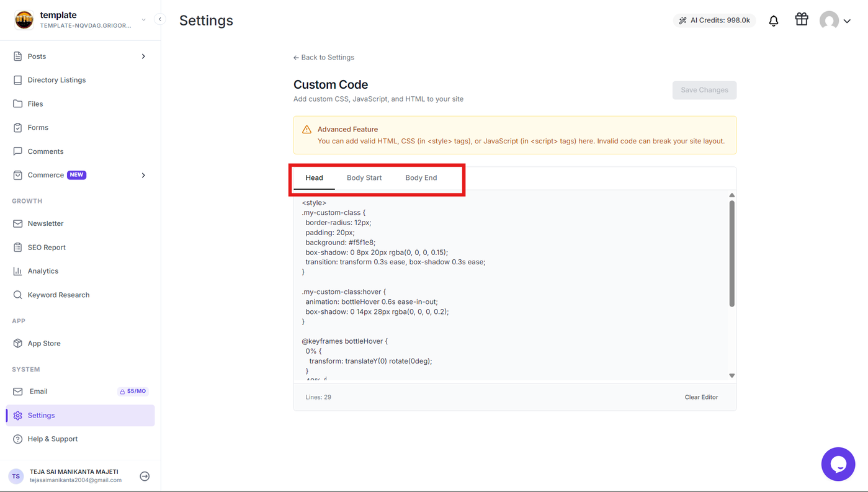Screen dimensions: 868x492
Task: Open the profile avatar dropdown
Action: 835,20
